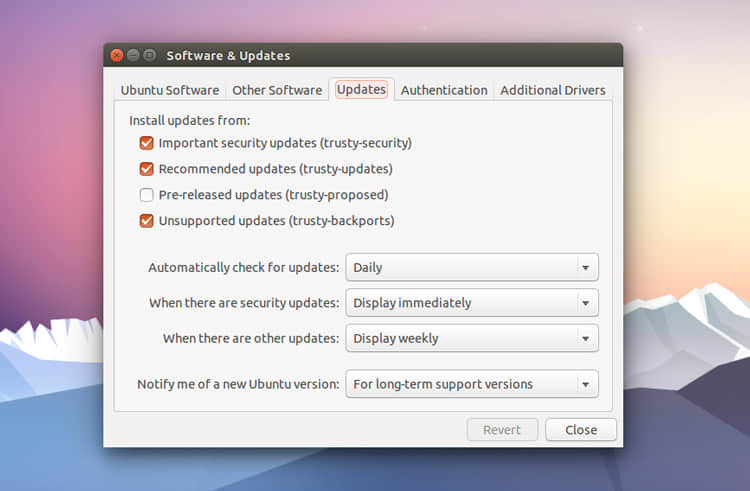Click the Revert button

pos(502,430)
